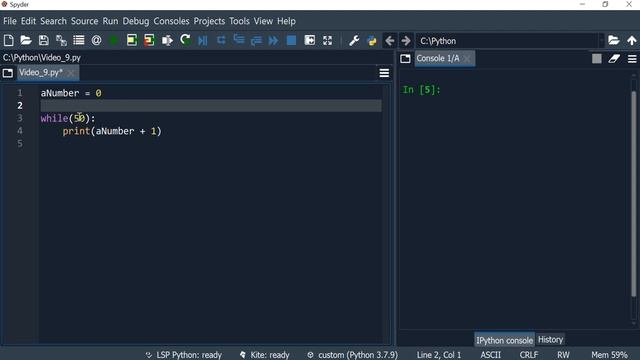The height and width of the screenshot is (360, 640).
Task: Open file using the folder toolbar icon
Action: click(x=26, y=40)
